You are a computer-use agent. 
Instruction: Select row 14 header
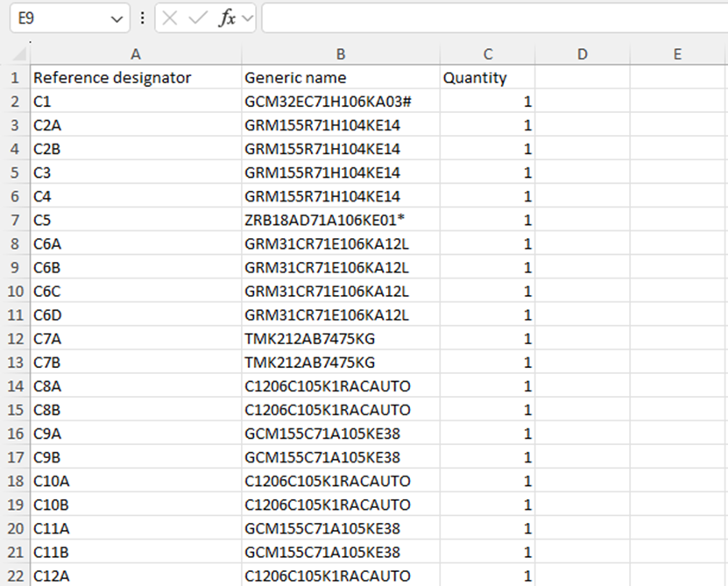pos(15,385)
